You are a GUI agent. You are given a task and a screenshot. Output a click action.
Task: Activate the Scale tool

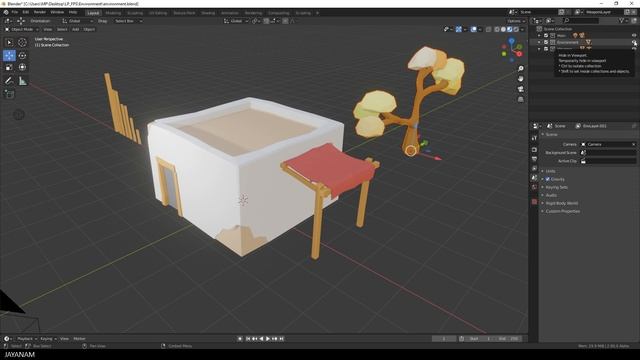point(9,67)
